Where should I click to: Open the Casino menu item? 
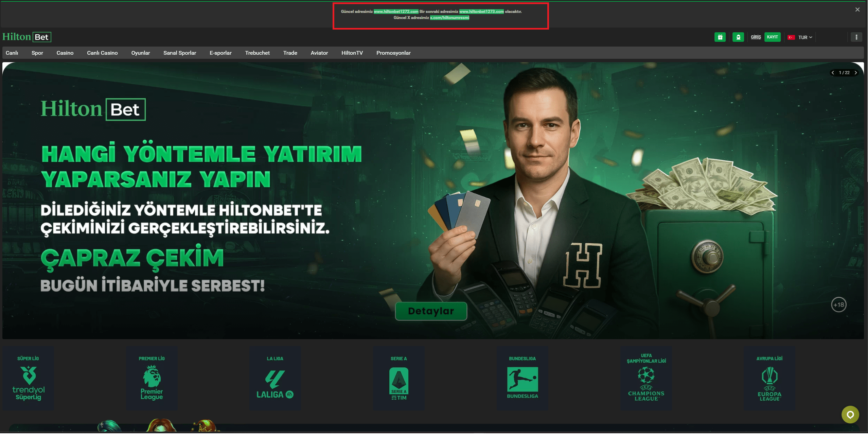click(x=65, y=53)
